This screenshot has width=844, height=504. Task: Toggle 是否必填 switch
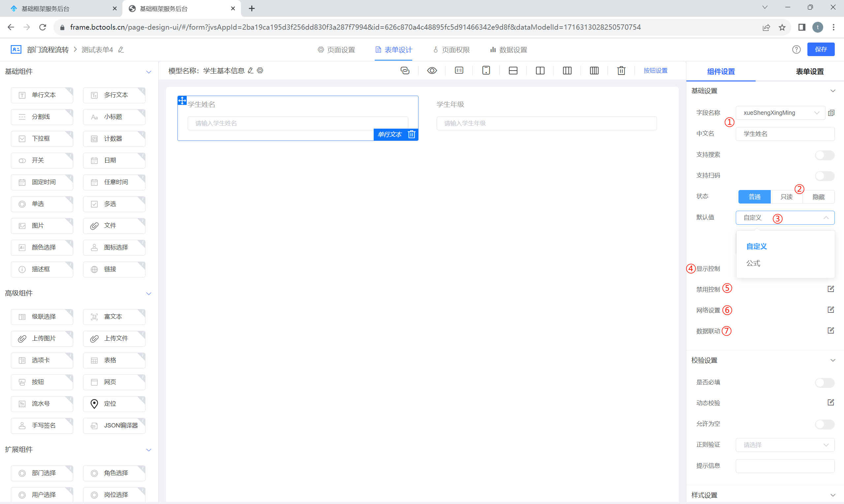click(824, 382)
